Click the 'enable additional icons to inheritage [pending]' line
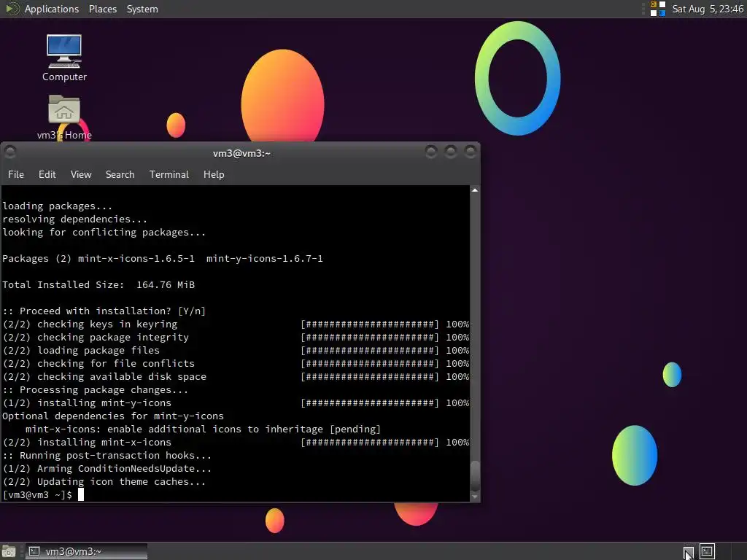 point(203,429)
